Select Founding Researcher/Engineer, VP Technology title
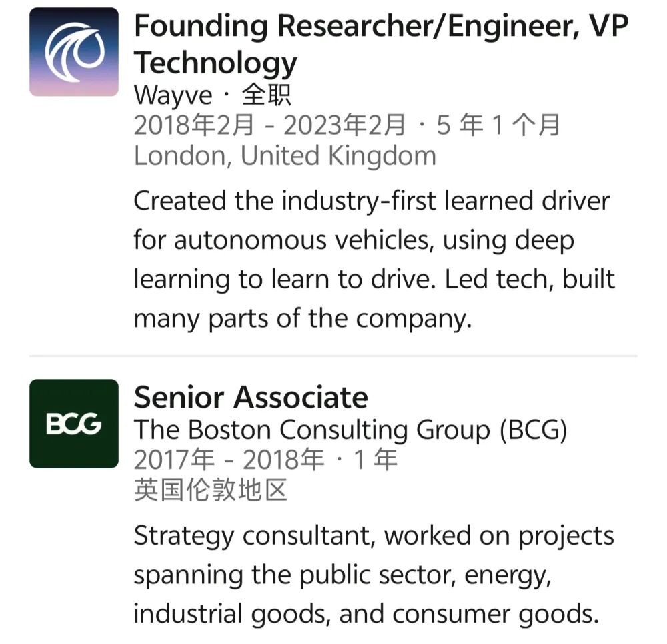The width and height of the screenshot is (667, 644). [x=381, y=44]
